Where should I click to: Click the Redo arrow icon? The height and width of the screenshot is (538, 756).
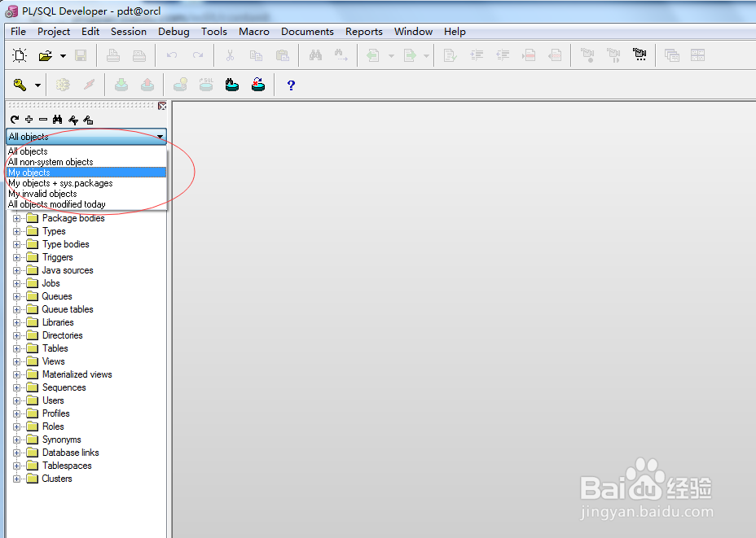[198, 55]
